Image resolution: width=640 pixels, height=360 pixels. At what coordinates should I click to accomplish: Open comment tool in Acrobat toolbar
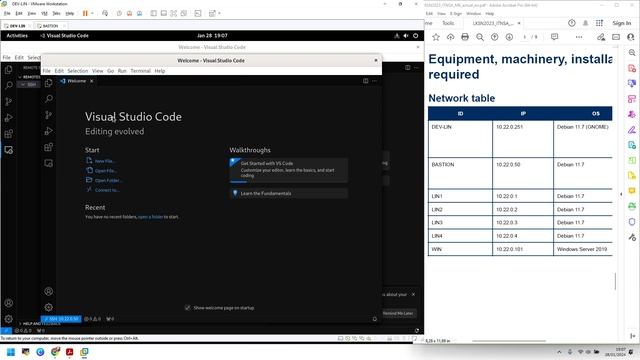coord(554,37)
